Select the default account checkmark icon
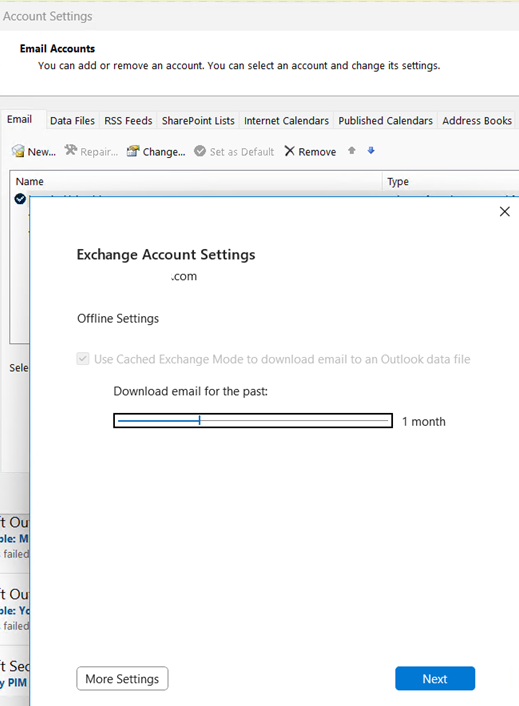Image resolution: width=519 pixels, height=706 pixels. [20, 199]
